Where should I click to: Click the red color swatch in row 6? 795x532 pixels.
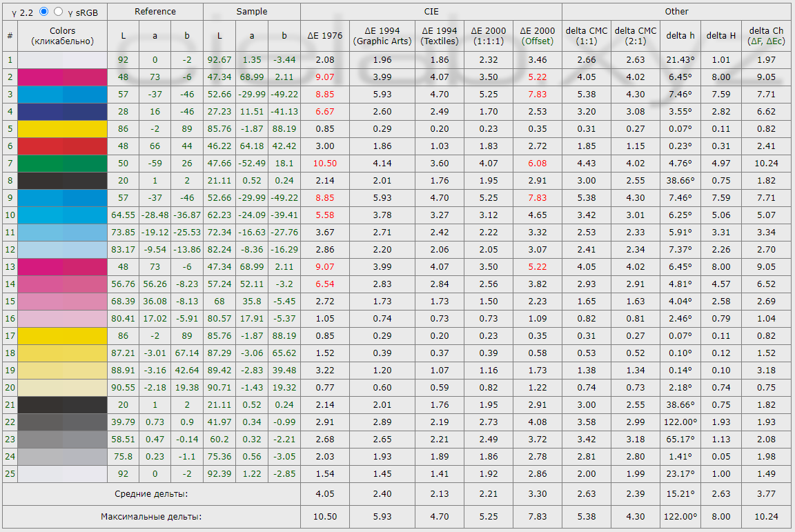[62, 146]
